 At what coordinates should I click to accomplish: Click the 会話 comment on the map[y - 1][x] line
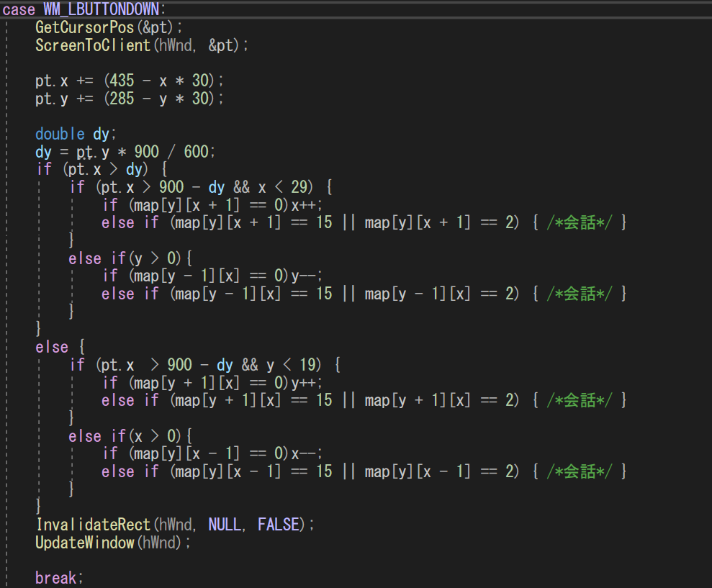(580, 294)
